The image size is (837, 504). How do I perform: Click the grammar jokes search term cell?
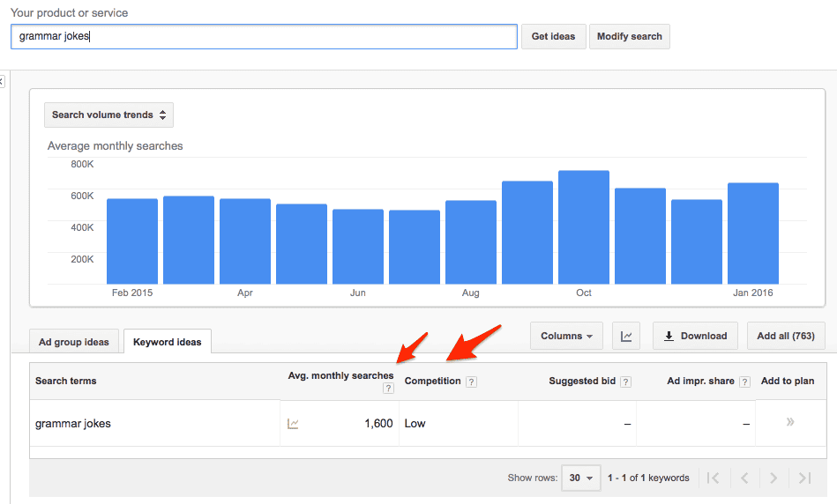coord(73,424)
